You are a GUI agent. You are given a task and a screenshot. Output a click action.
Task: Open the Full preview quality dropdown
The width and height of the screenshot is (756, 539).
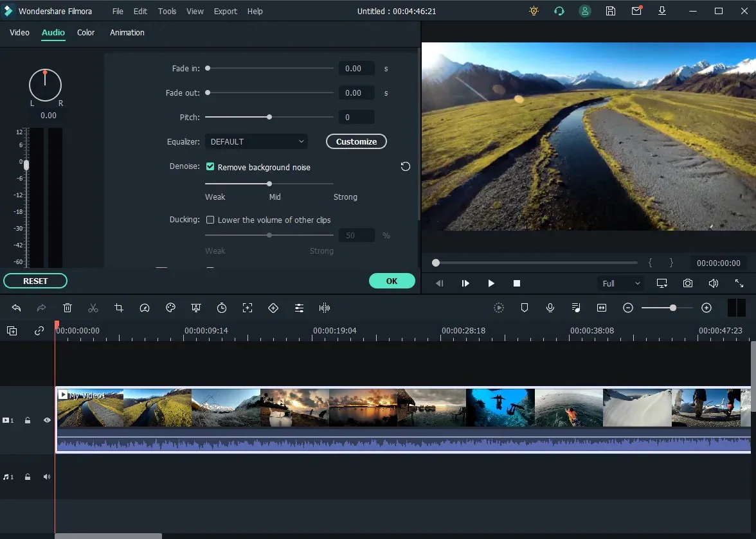tap(620, 283)
